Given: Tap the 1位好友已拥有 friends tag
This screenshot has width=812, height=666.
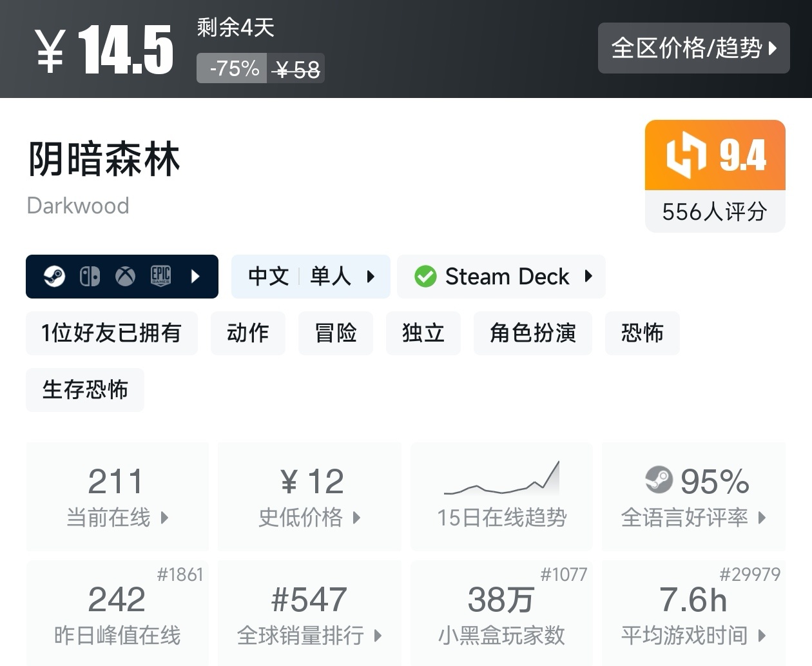Looking at the screenshot, I should pyautogui.click(x=111, y=333).
